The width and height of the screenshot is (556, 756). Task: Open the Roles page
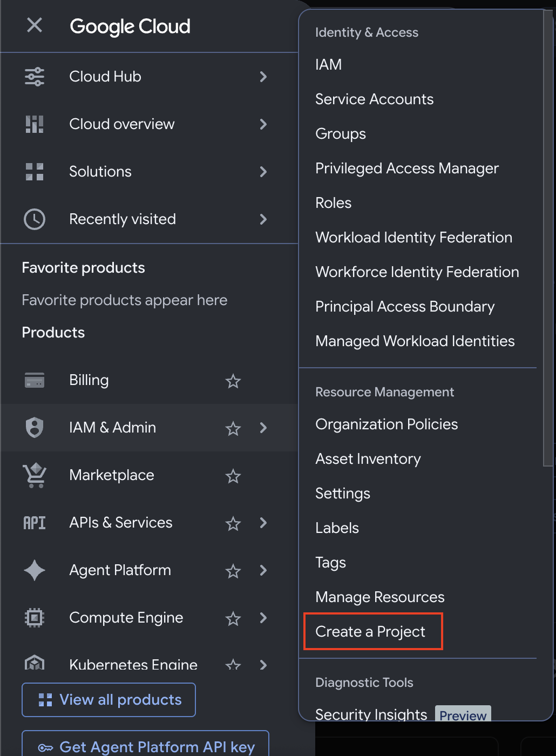(334, 203)
